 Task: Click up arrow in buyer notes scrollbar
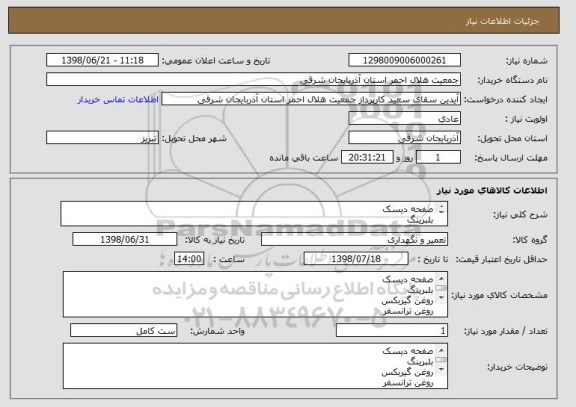pos(441,350)
